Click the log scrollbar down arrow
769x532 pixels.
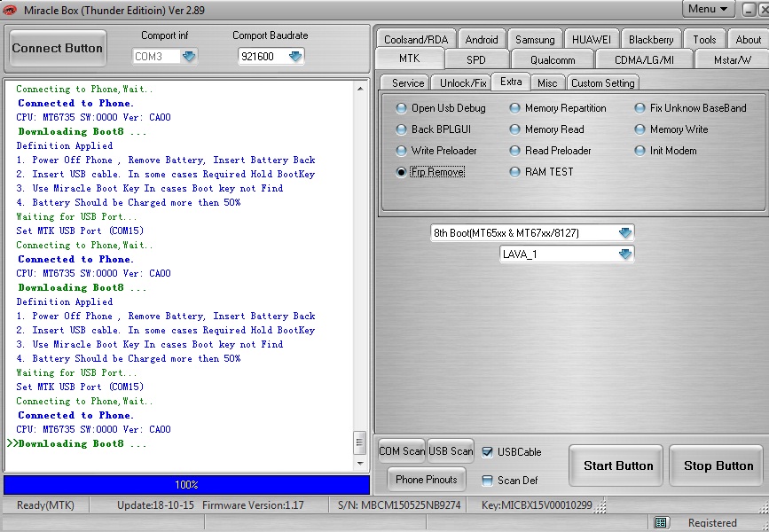coord(360,464)
